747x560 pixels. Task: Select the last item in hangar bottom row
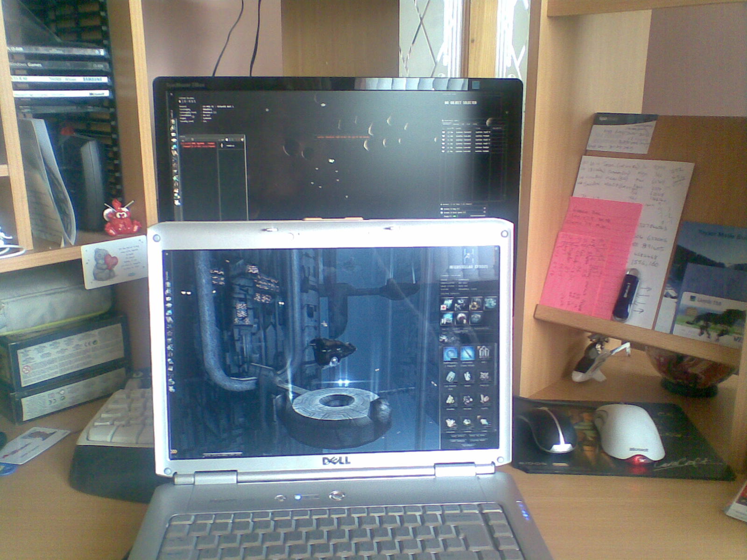pyautogui.click(x=484, y=422)
